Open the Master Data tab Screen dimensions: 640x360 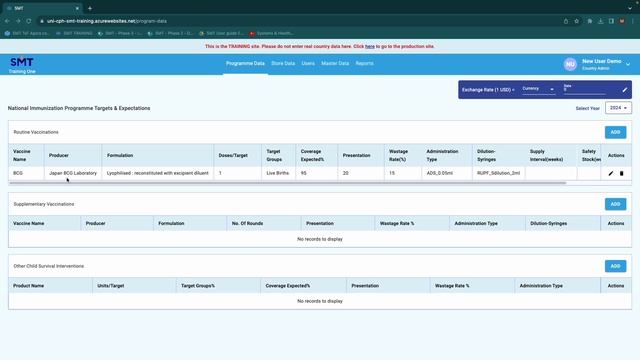point(335,63)
